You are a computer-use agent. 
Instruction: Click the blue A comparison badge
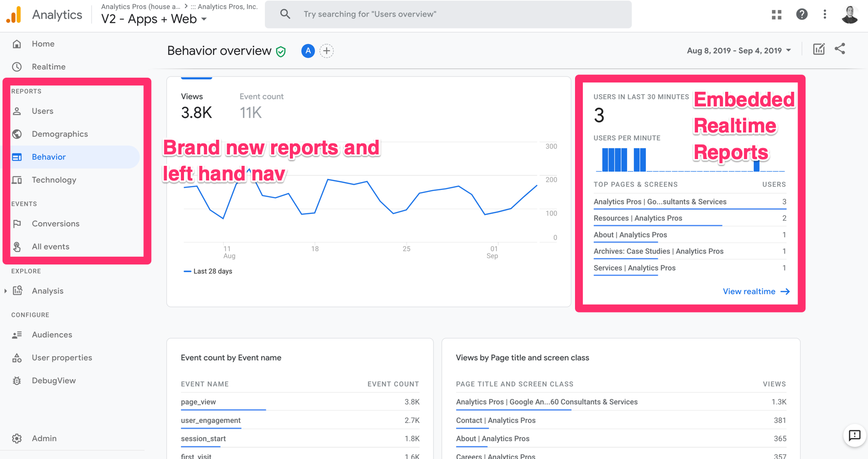point(308,51)
